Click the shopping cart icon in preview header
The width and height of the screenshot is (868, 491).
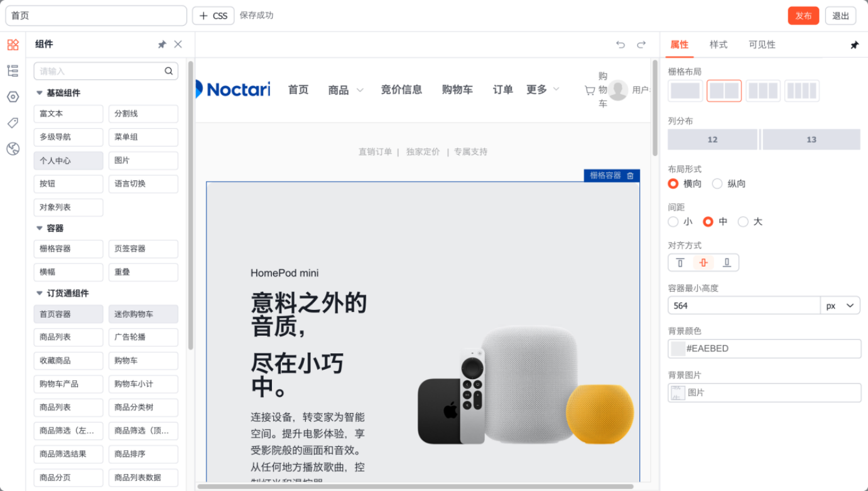pyautogui.click(x=590, y=91)
